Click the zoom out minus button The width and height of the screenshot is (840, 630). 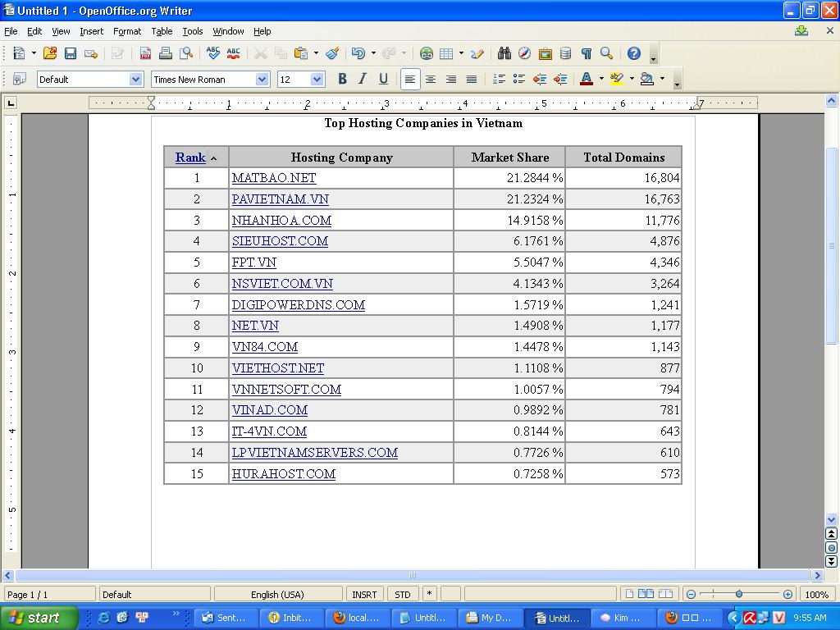point(691,595)
